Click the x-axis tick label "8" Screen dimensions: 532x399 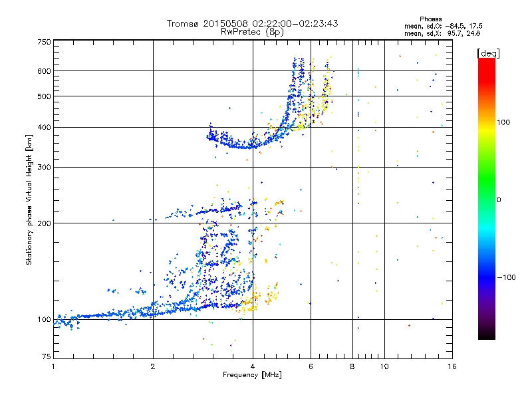(352, 366)
